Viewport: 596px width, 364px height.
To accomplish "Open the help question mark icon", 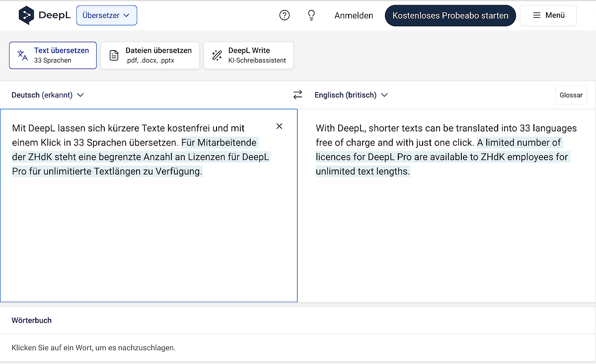I will (285, 15).
